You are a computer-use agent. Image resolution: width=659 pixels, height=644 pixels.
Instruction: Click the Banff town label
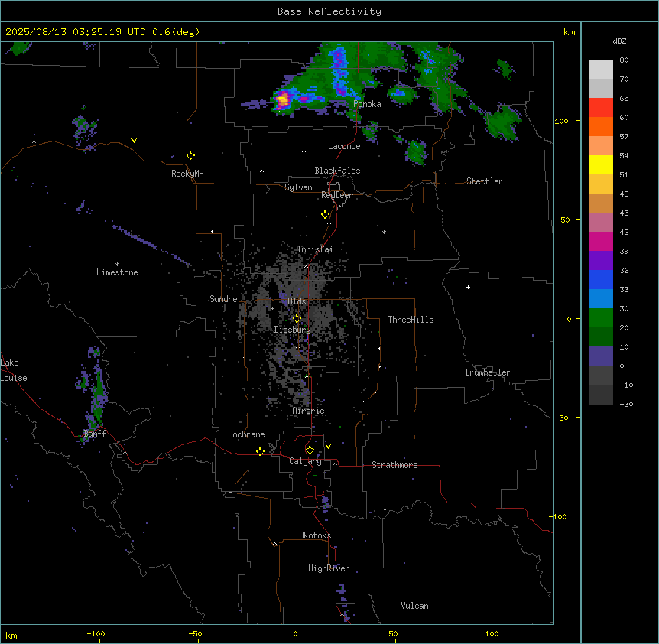pyautogui.click(x=95, y=434)
